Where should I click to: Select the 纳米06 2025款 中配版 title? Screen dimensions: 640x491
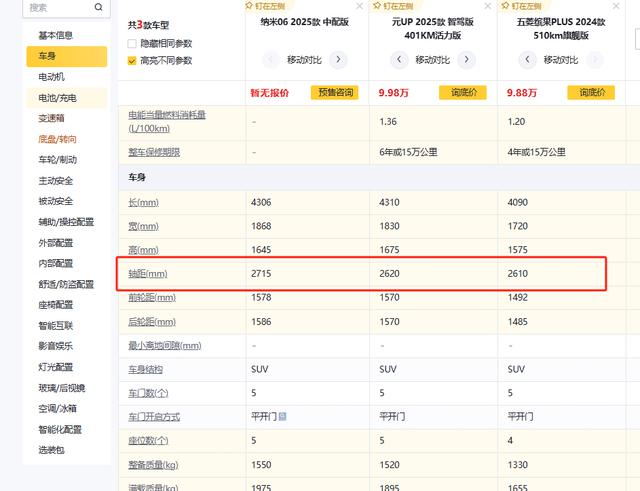pyautogui.click(x=304, y=22)
